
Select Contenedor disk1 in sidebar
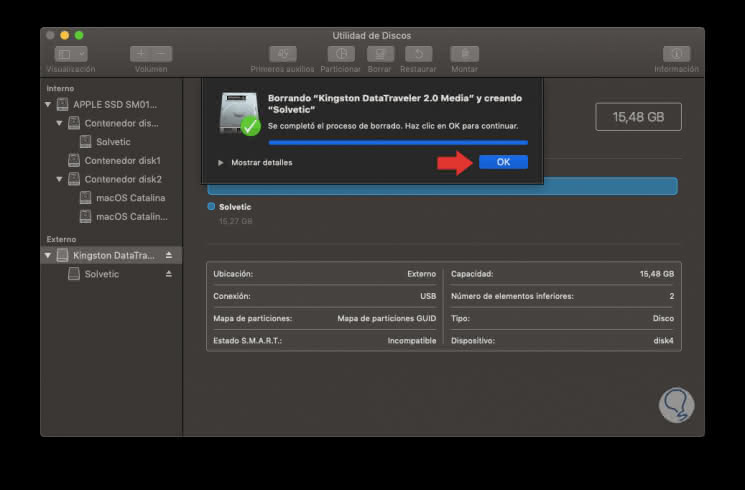click(122, 160)
